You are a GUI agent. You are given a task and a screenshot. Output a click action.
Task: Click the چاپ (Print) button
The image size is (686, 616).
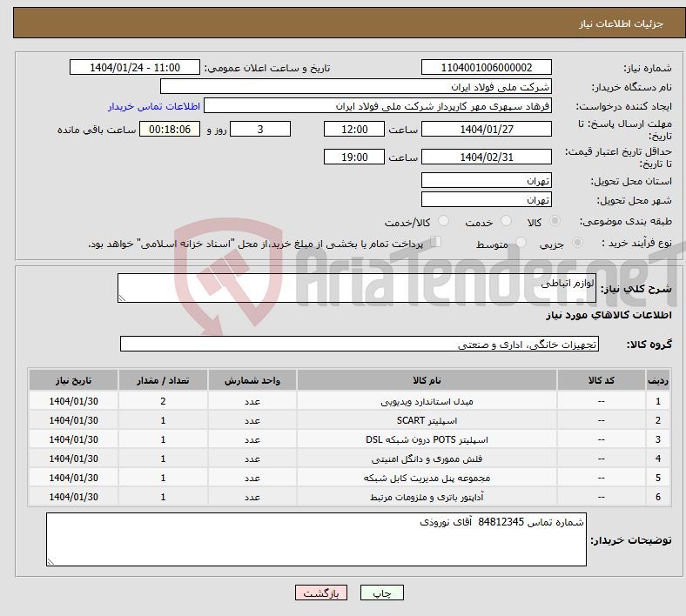pyautogui.click(x=381, y=593)
